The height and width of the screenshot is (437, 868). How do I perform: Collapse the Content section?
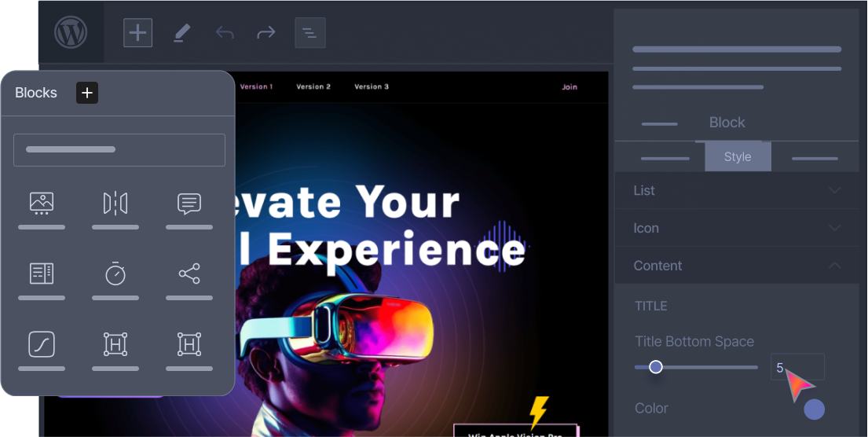tap(737, 266)
